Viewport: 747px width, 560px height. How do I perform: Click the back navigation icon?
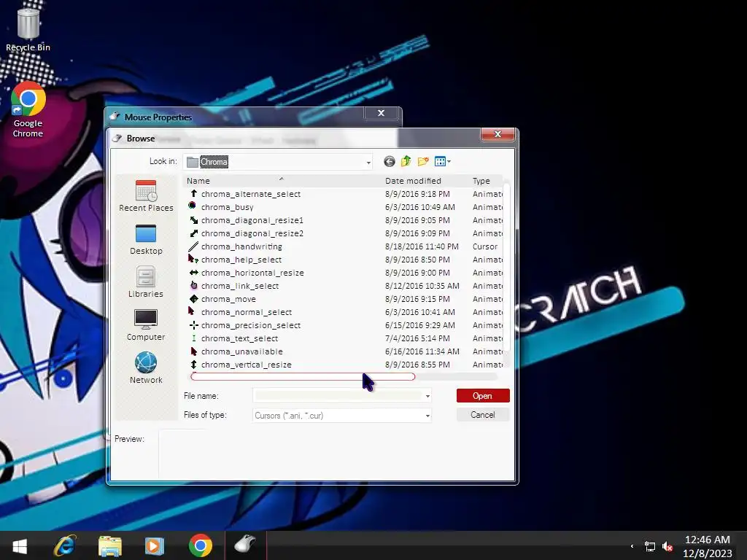click(x=390, y=162)
